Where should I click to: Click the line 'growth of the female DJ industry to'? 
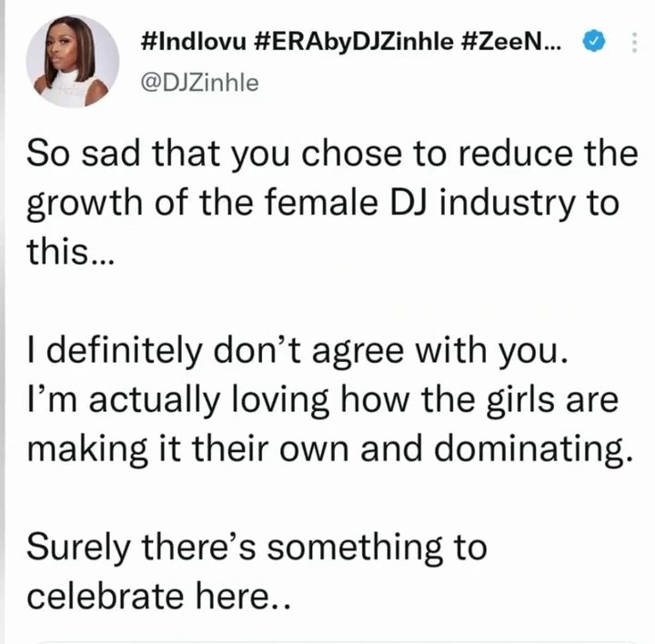point(322,204)
